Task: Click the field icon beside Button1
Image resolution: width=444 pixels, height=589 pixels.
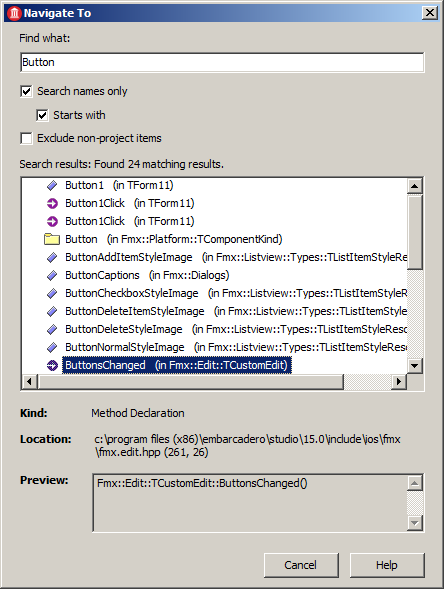Action: point(52,185)
